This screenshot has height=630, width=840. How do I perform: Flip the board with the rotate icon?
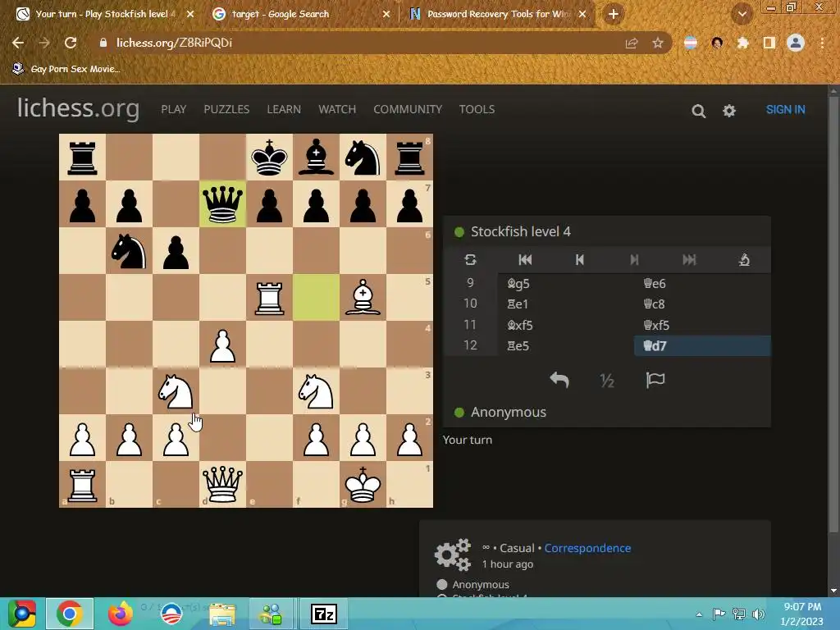pos(470,260)
